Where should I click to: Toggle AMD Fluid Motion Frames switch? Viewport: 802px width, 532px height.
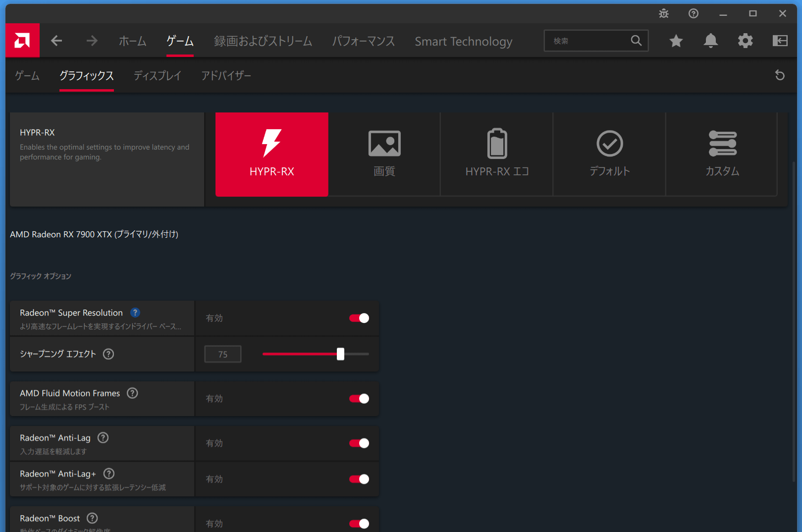359,399
